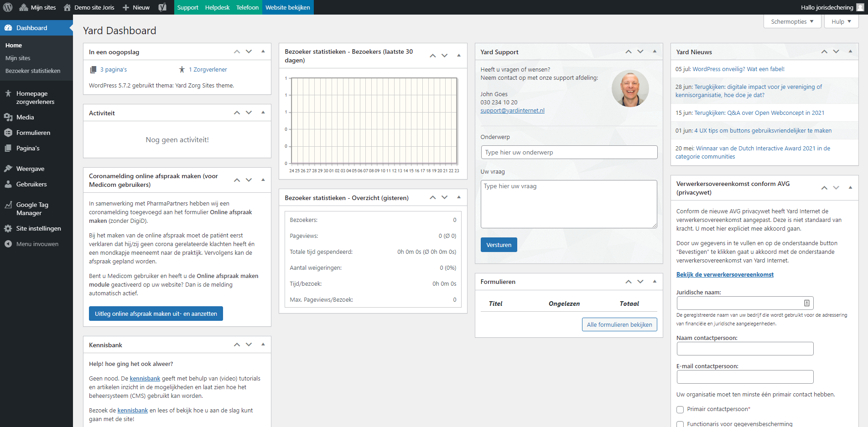Click the Uw vraag text area
Image resolution: width=868 pixels, height=427 pixels.
pyautogui.click(x=569, y=204)
